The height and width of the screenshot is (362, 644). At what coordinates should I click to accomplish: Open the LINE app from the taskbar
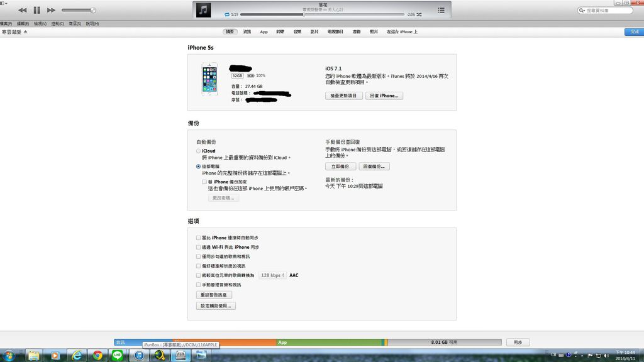click(x=118, y=355)
